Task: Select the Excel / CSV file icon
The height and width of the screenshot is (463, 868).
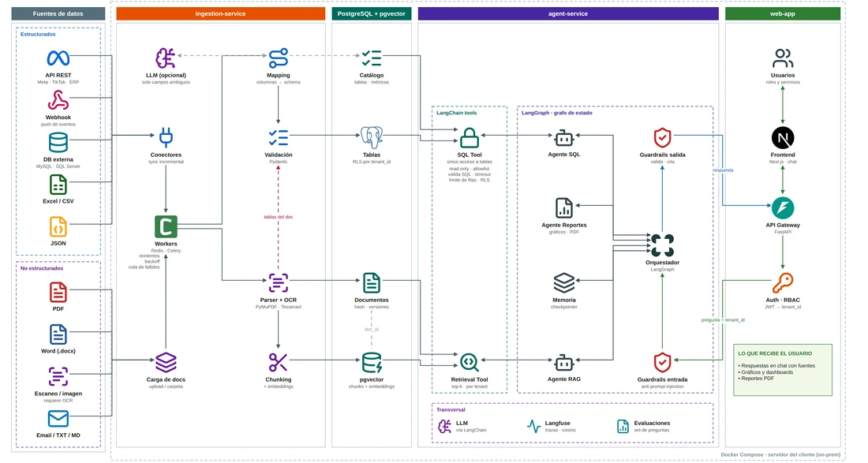Action: (x=58, y=185)
